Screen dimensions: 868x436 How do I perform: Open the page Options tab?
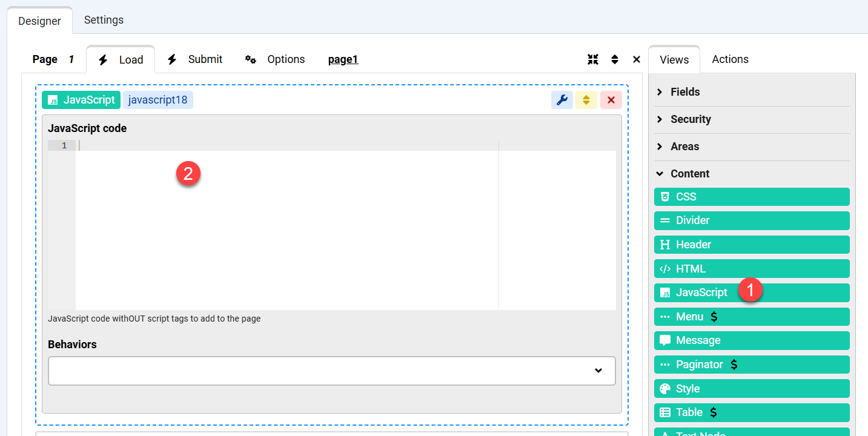274,59
